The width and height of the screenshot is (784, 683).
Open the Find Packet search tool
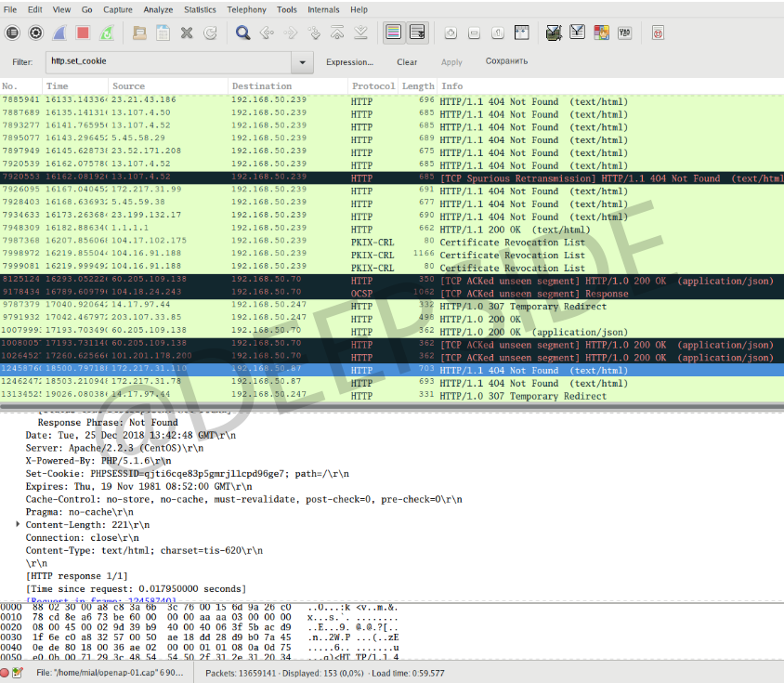pos(242,33)
